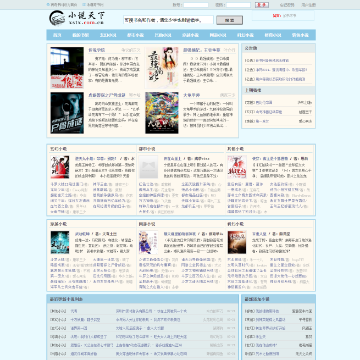Open title link beside the costume-girl cover
This screenshot has width=360, height=360.
(202, 50)
